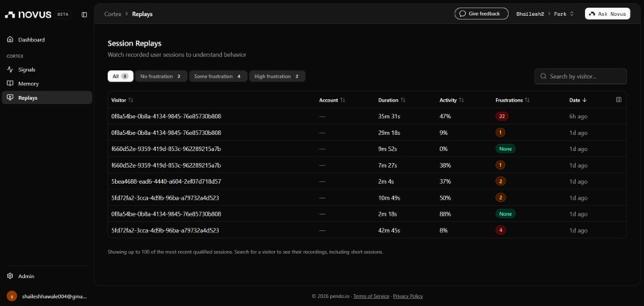Click the 6h ago date cell
This screenshot has width=644, height=306.
pyautogui.click(x=578, y=117)
